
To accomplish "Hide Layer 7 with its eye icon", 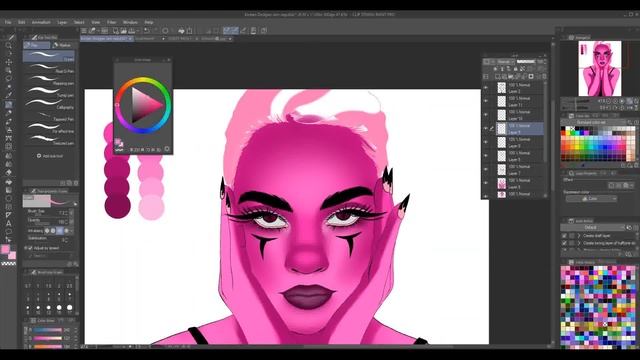I will click(x=486, y=169).
